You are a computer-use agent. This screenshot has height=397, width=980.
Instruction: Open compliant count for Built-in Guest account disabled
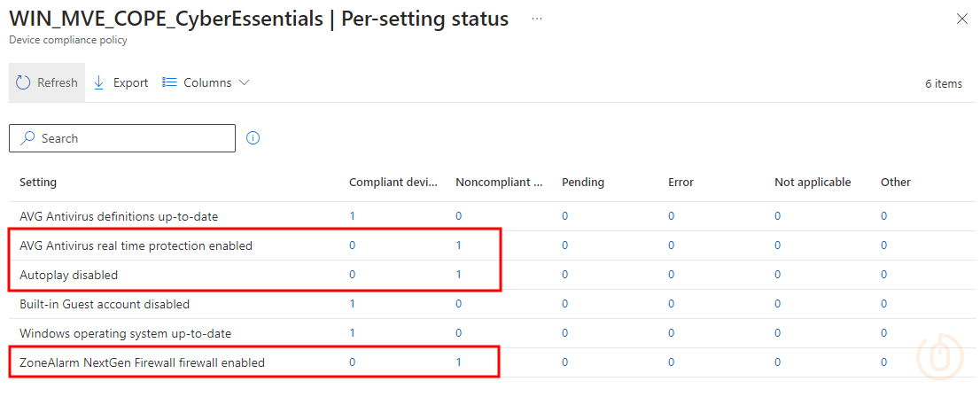pyautogui.click(x=353, y=304)
